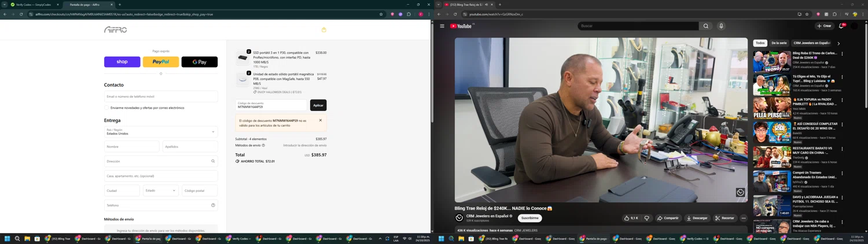Open options menu for 'Tú Eliges el Mío' video
Screen dimensions: 868x244
pyautogui.click(x=842, y=77)
